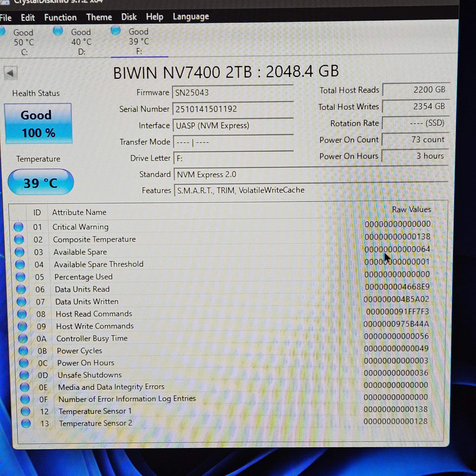Viewport: 476px width, 476px height.
Task: Click the Features field with S.M.A.R.T., TRIM
Action: coord(311,190)
